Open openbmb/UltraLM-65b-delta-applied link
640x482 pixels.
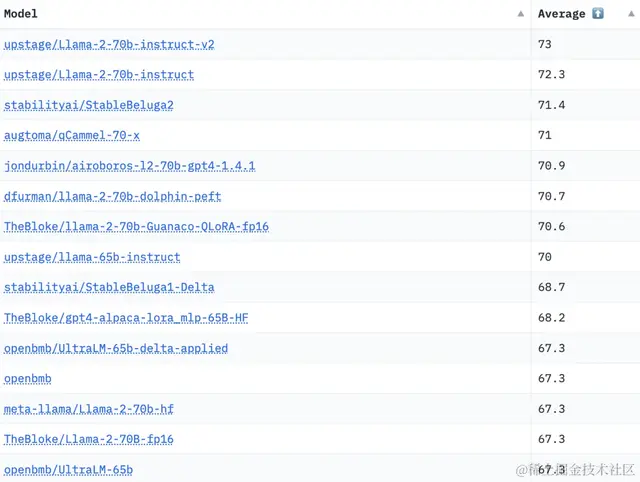click(116, 349)
